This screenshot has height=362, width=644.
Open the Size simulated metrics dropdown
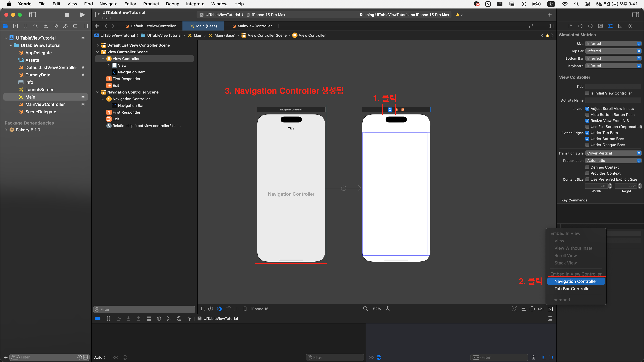pos(613,43)
